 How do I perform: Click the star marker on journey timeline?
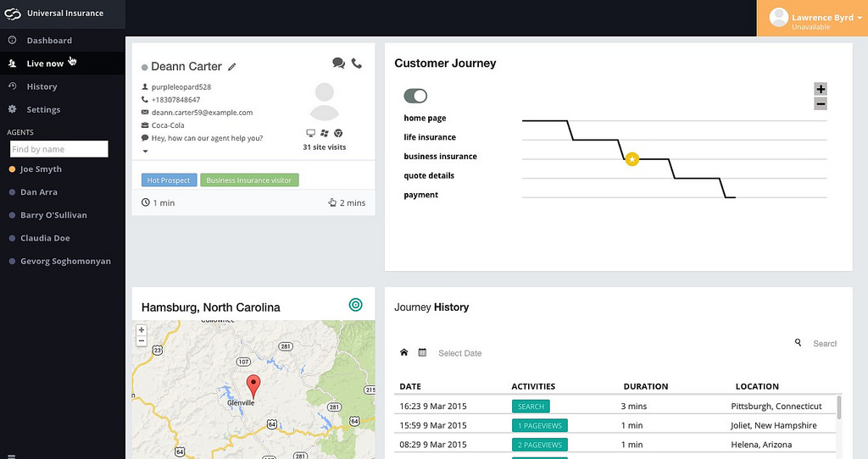632,159
